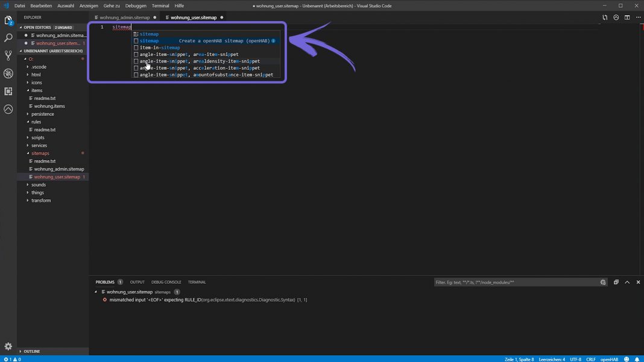The height and width of the screenshot is (362, 644).
Task: Open More Actions via the ellipsis icon
Action: (637, 17)
